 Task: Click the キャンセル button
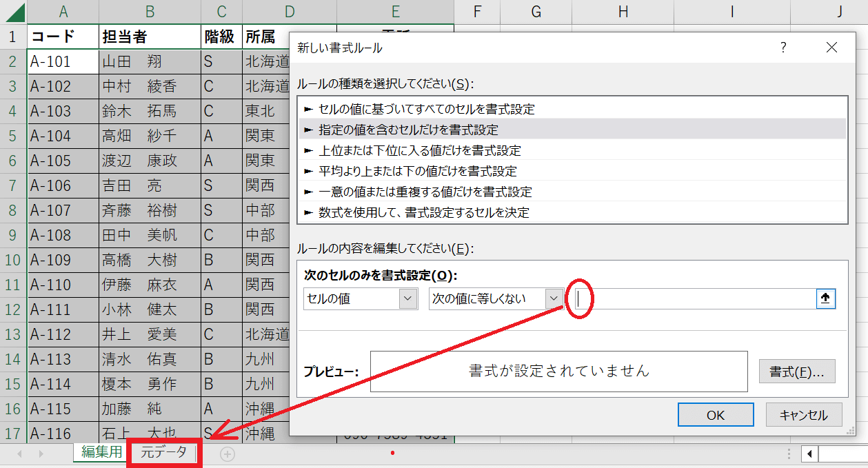click(x=803, y=415)
